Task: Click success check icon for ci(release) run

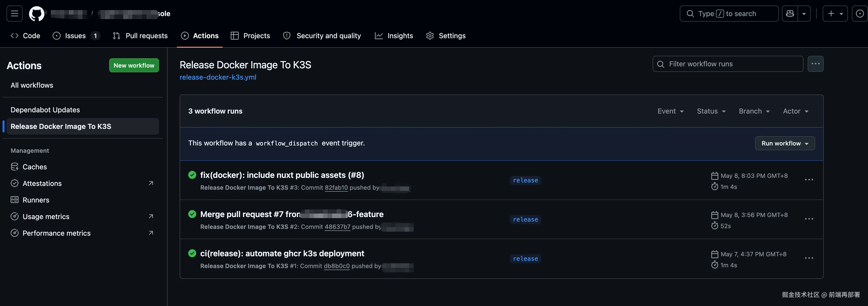Action: point(192,253)
